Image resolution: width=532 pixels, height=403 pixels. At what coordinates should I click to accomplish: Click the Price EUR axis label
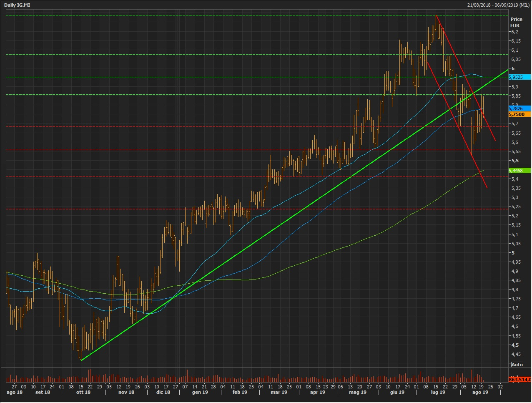[516, 22]
